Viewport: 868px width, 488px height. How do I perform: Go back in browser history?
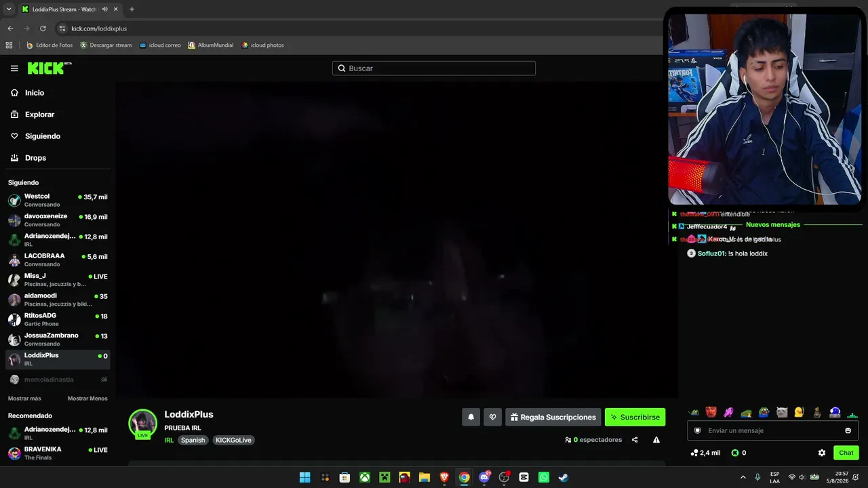(x=10, y=28)
